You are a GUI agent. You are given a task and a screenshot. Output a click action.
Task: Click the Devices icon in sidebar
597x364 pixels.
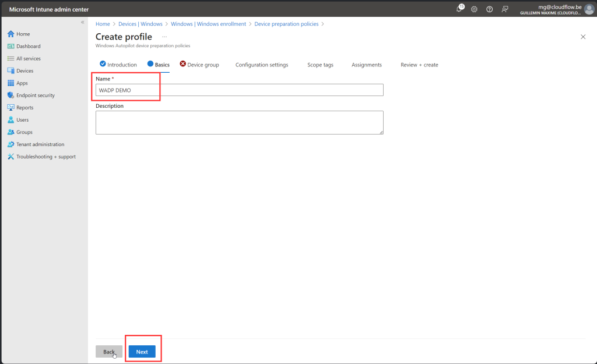pos(10,70)
